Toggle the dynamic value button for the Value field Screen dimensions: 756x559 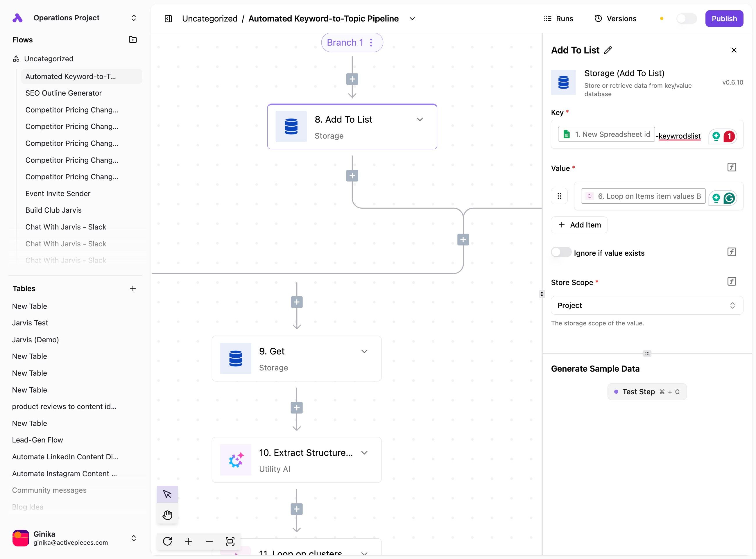tap(732, 167)
